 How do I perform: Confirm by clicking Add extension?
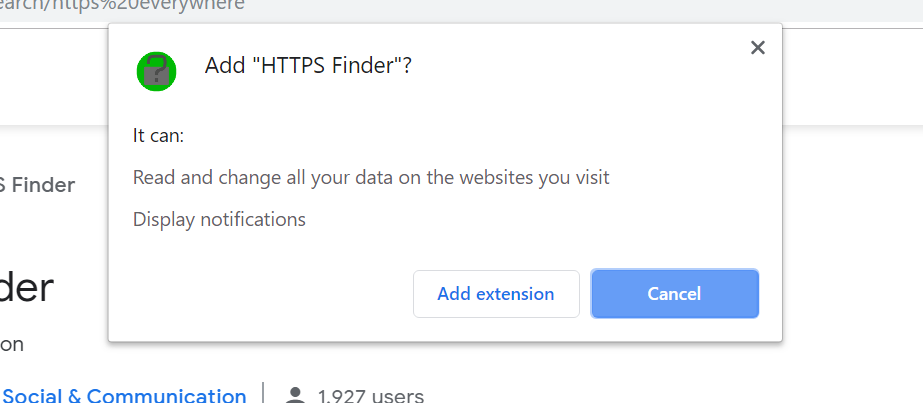496,294
